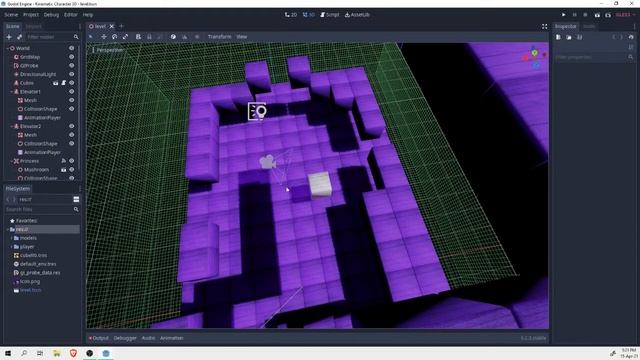
Task: Switch to the 3D workspace
Action: [309, 15]
